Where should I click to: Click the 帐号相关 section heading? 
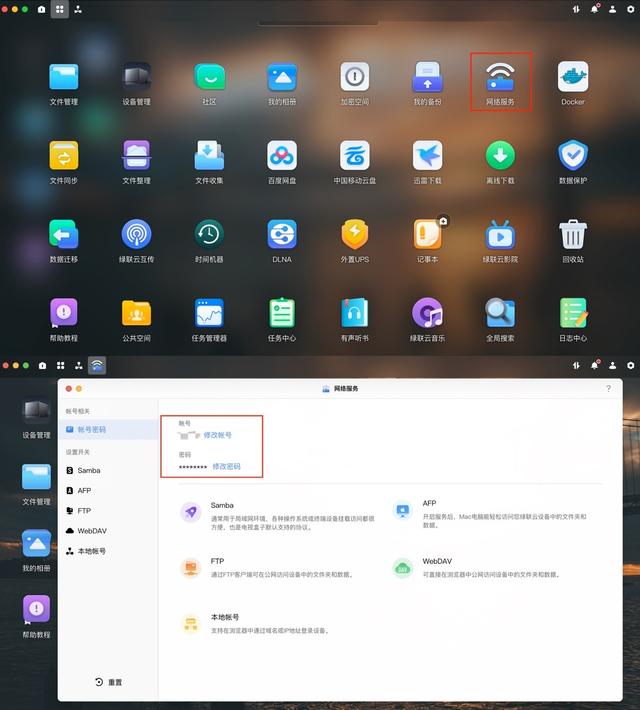pos(78,411)
